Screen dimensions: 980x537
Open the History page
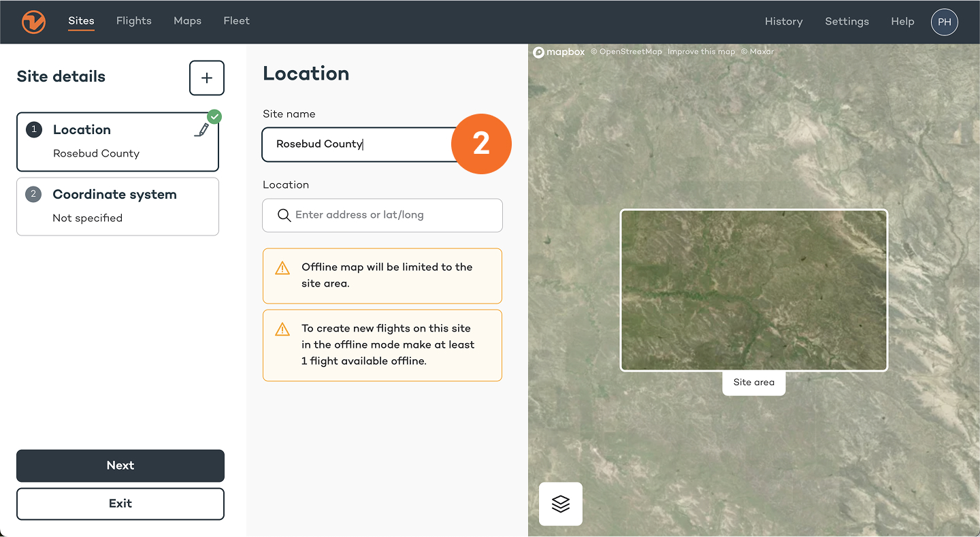click(x=783, y=22)
